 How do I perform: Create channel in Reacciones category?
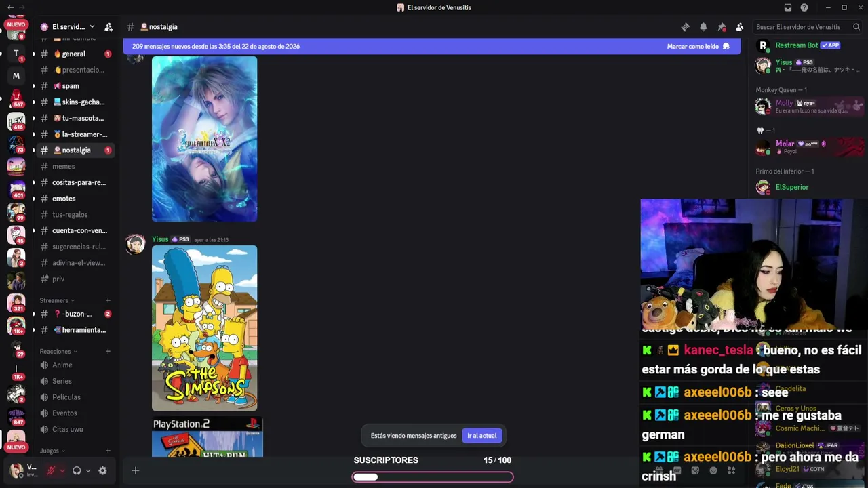(x=108, y=351)
